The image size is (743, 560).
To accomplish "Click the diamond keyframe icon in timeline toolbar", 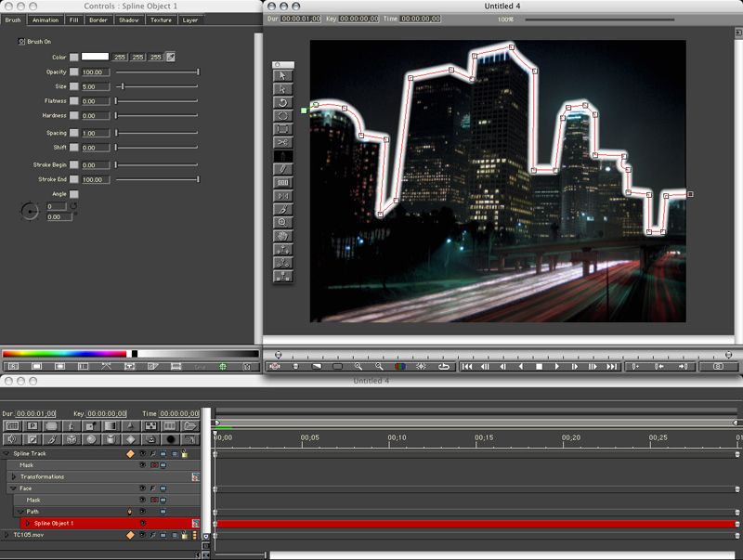I will coord(130,439).
